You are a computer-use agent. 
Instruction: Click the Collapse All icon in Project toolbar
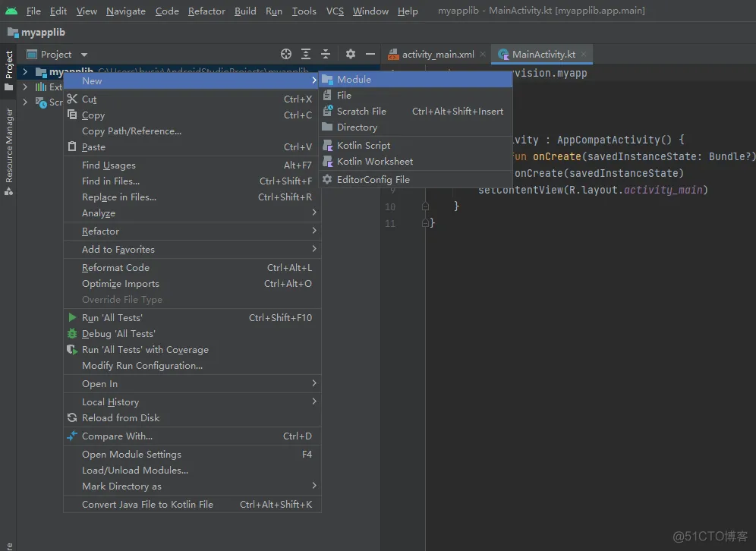pyautogui.click(x=326, y=54)
